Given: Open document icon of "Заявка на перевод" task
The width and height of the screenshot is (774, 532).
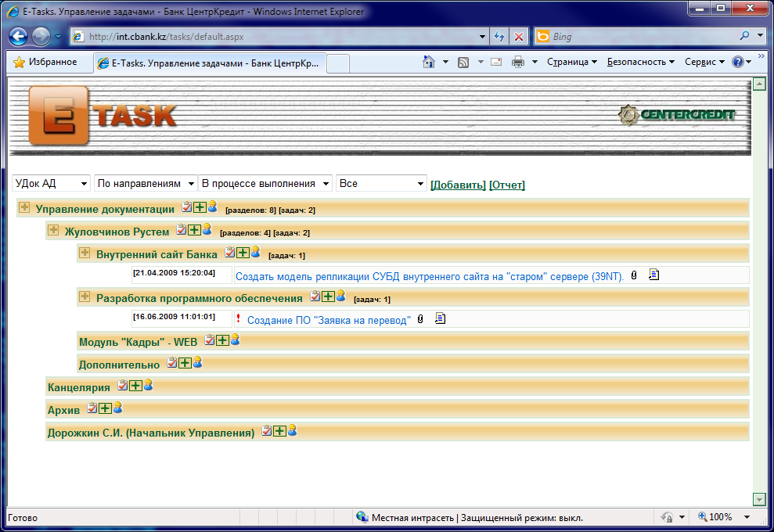Looking at the screenshot, I should [441, 318].
